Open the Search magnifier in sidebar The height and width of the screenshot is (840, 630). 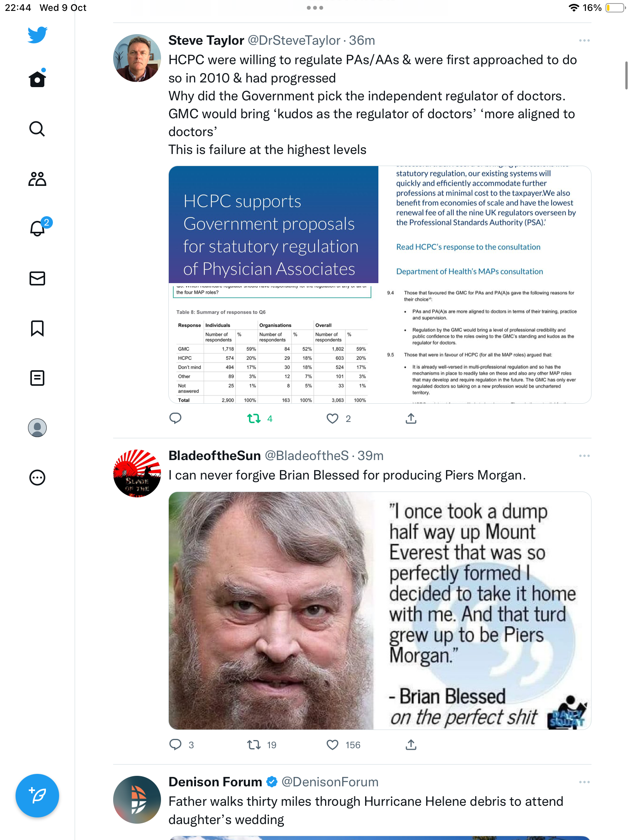tap(37, 129)
